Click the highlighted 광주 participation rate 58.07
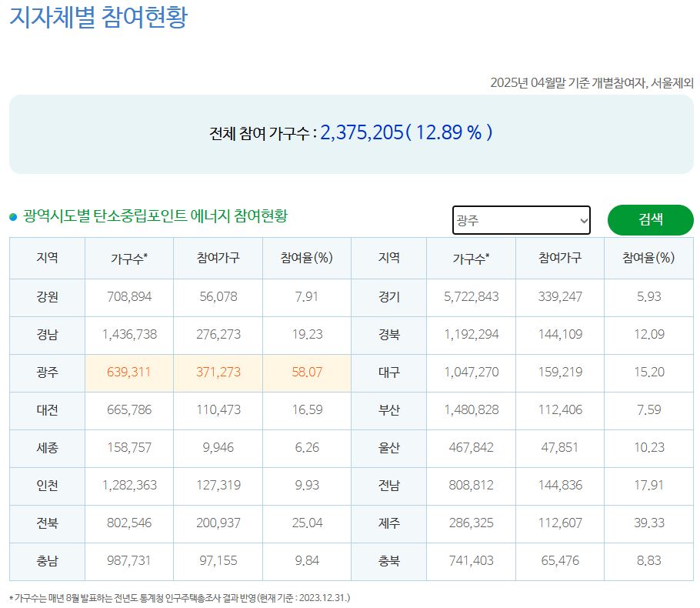Screen dimensions: 700x608 pyautogui.click(x=306, y=372)
